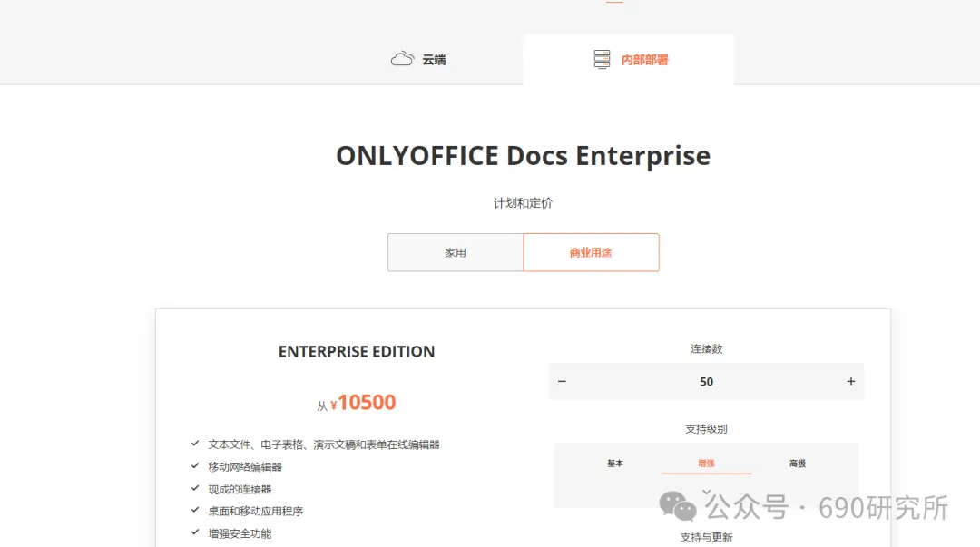Viewport: 980px width, 547px height.
Task: Switch to the 云端 tab
Action: pyautogui.click(x=418, y=59)
